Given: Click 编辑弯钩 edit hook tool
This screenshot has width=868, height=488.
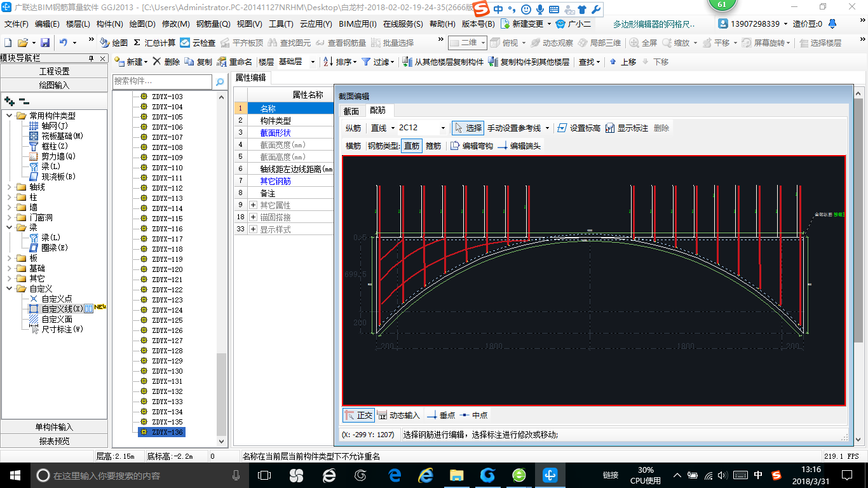Looking at the screenshot, I should click(471, 146).
